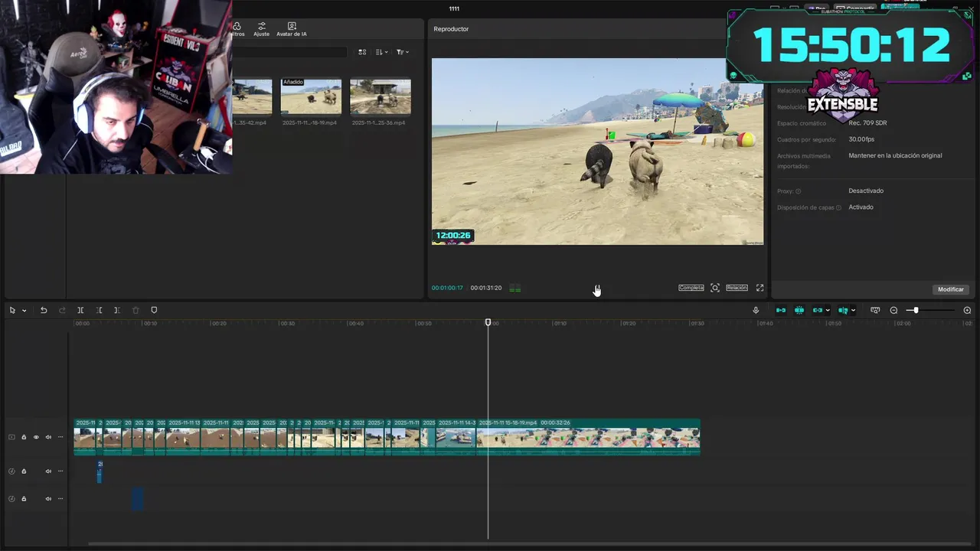
Task: Click the playhead marker on the ruler
Action: tap(488, 322)
